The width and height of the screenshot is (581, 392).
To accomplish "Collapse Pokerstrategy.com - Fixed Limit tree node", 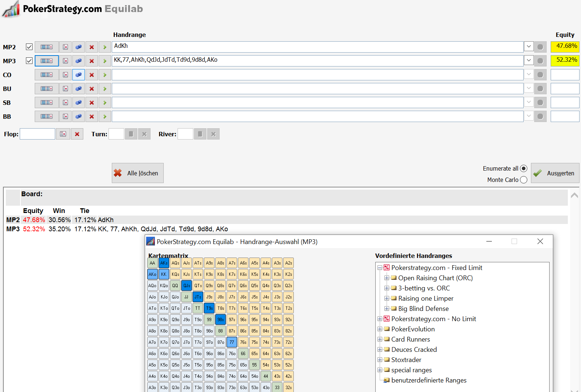I will 380,268.
